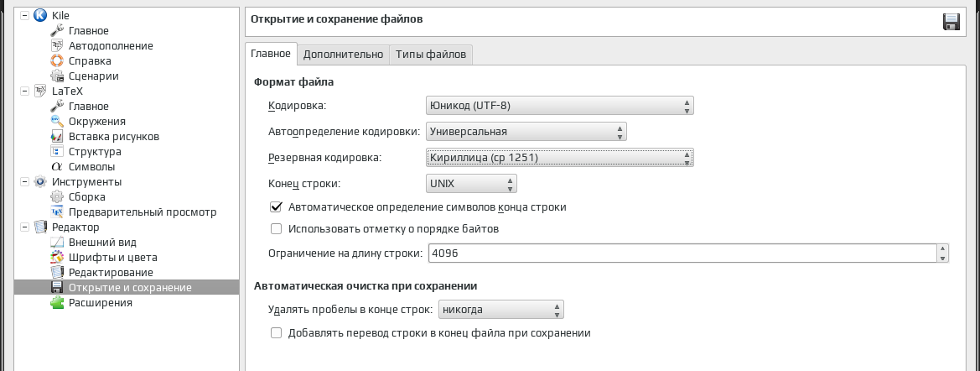Screen dimensions: 980x371
Task: Open Предварительный просмотр settings page
Action: (143, 212)
